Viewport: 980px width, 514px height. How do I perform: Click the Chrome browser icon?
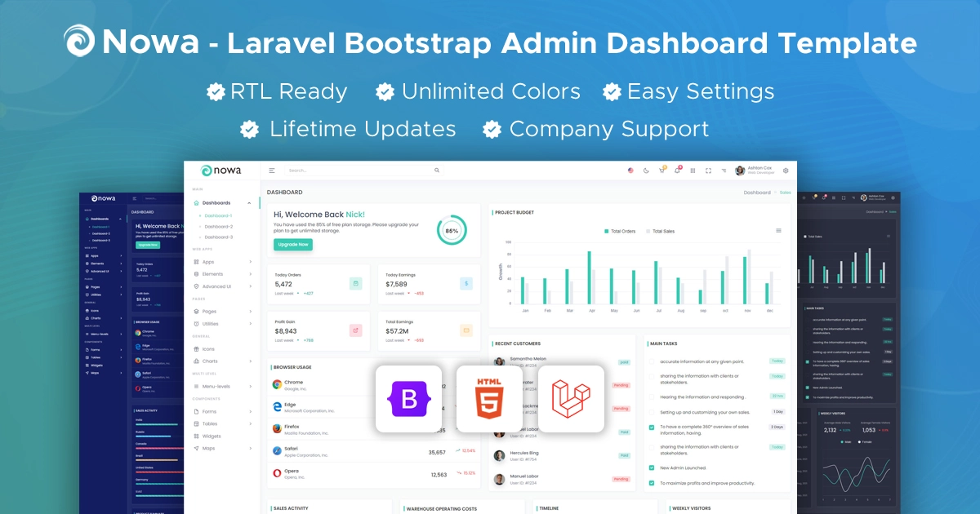(x=278, y=384)
